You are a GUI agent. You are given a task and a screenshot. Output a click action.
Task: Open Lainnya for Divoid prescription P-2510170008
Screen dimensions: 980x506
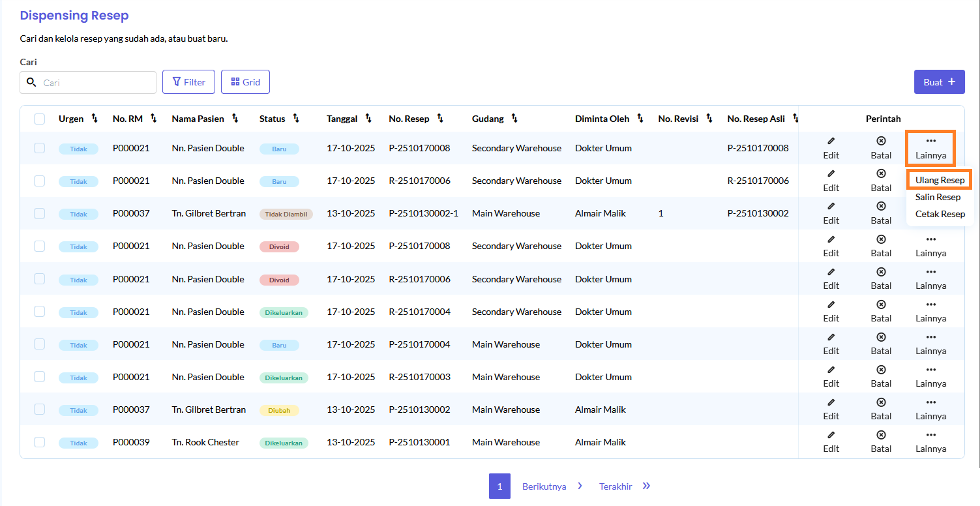click(930, 246)
